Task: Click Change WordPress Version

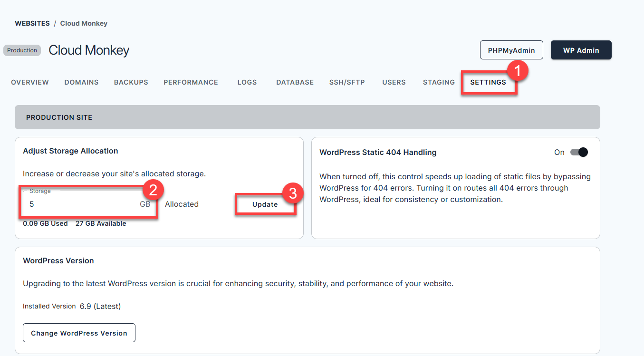Action: (79, 333)
